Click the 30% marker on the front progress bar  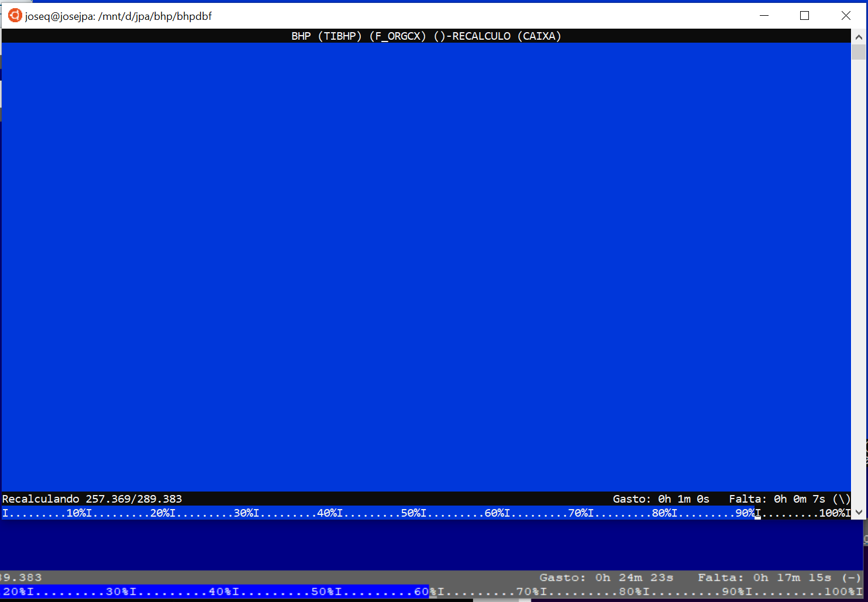coord(243,513)
